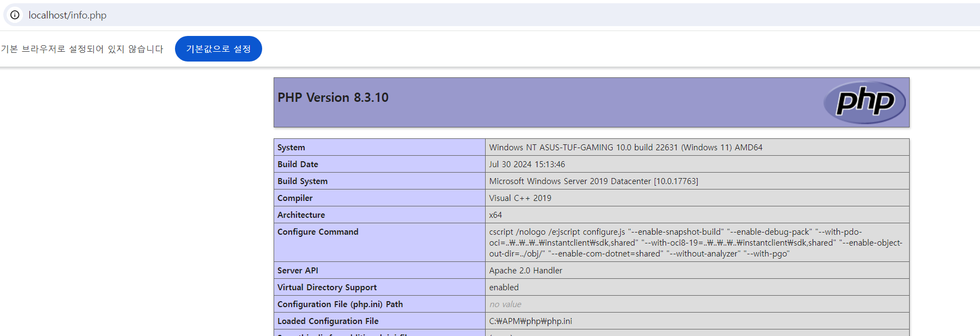980x336 pixels.
Task: Click the php.ini loaded file path value
Action: [530, 321]
